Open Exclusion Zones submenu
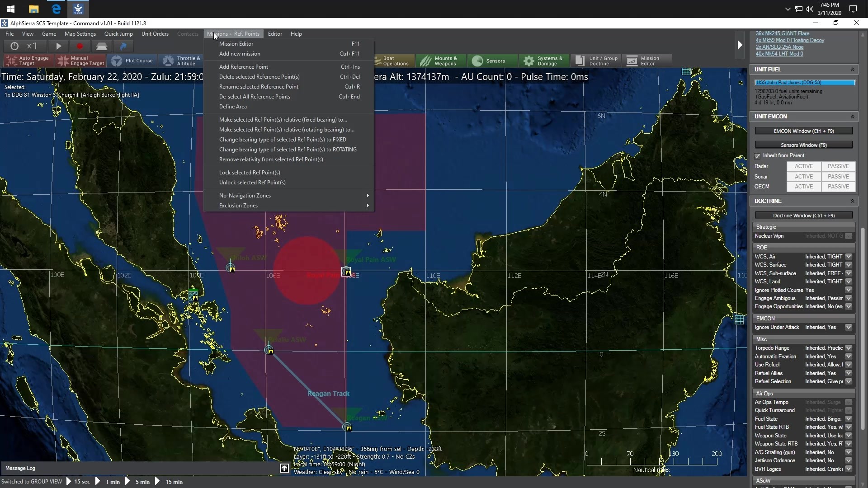868x488 pixels. coord(289,206)
